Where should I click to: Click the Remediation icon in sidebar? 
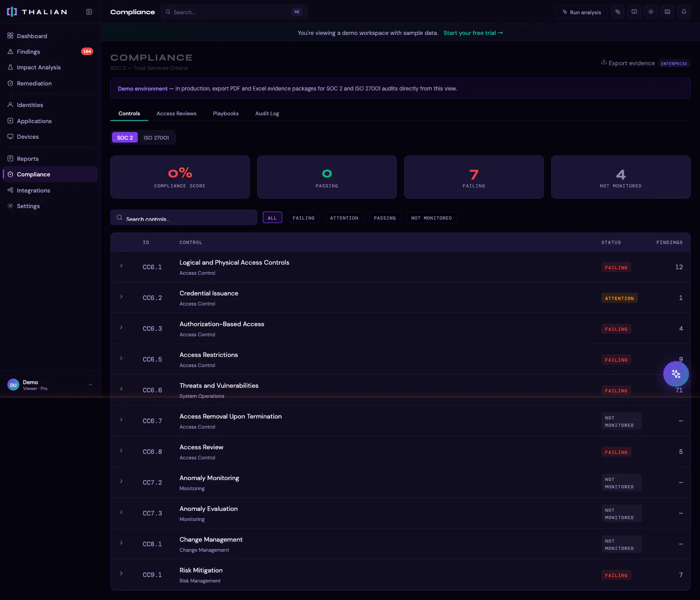[x=10, y=83]
